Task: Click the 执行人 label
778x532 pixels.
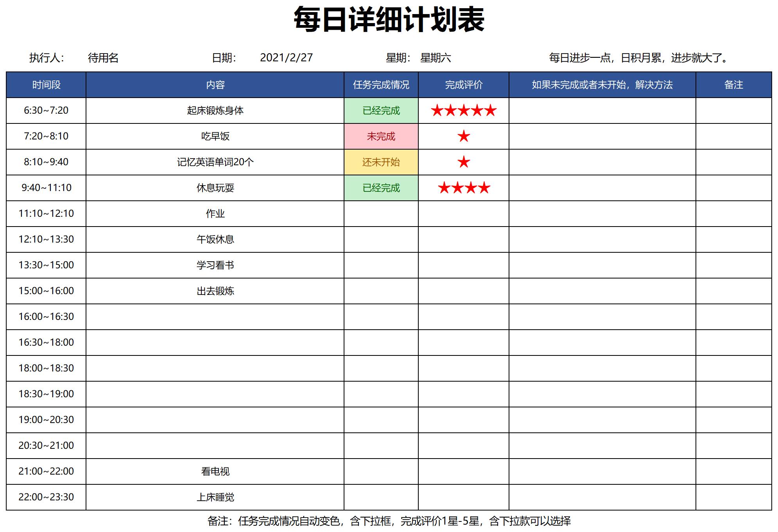Action: pyautogui.click(x=47, y=58)
